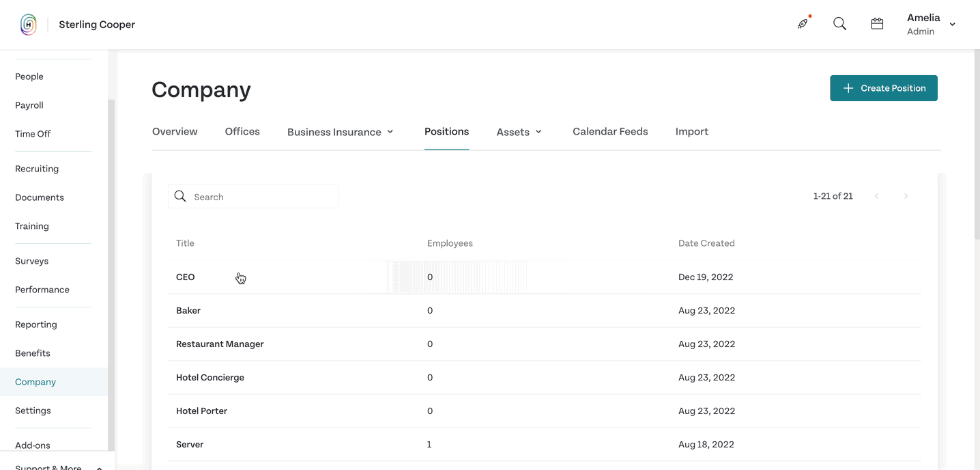Expand the Assets dropdown tab
Screen dimensions: 980x470
[519, 132]
